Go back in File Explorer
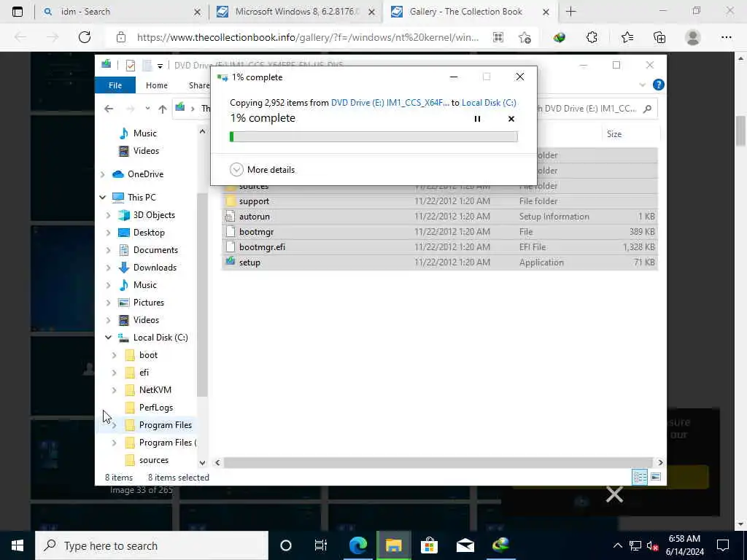Image resolution: width=747 pixels, height=560 pixels. pyautogui.click(x=109, y=109)
